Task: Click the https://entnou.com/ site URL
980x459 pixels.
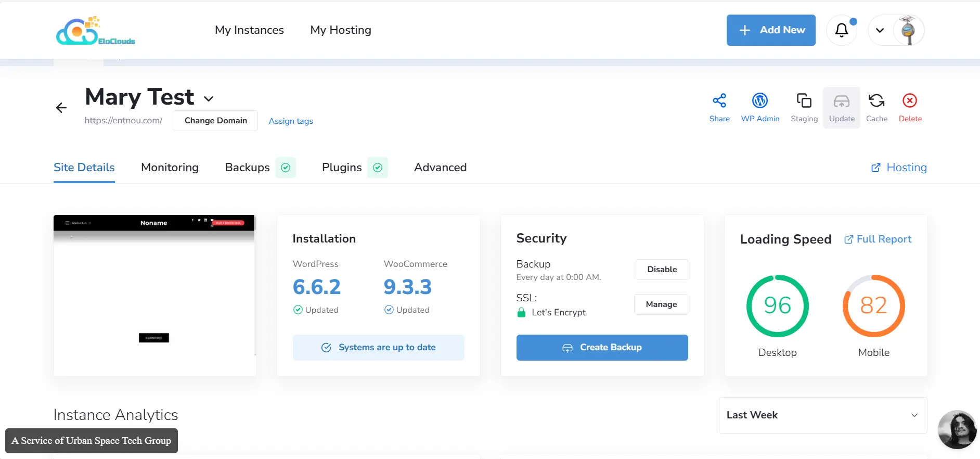Action: 123,121
